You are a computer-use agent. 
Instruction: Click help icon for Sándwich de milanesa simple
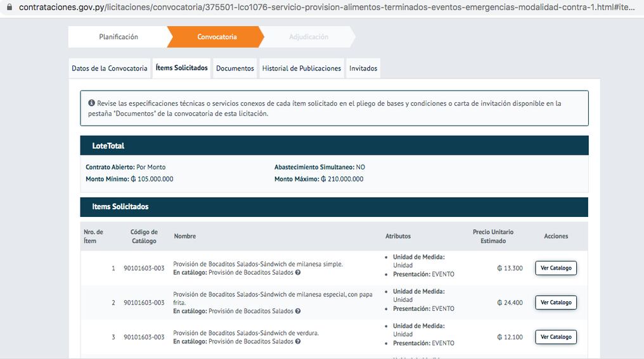pyautogui.click(x=298, y=272)
